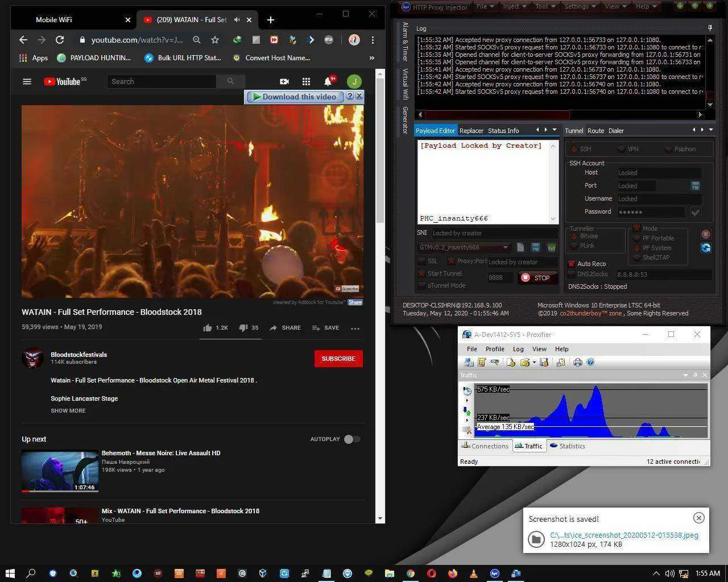This screenshot has width=728, height=582.
Task: Open the File menu dropdown in HTTP Proxy Injector
Action: (485, 6)
